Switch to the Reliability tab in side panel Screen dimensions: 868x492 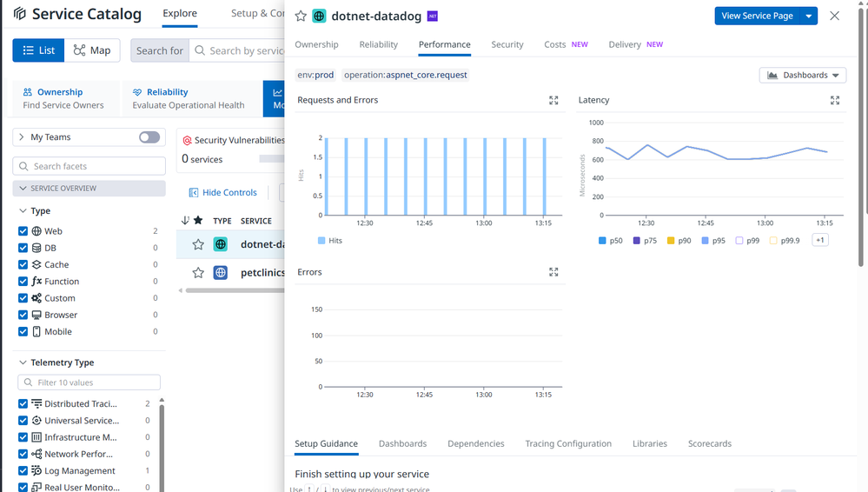click(x=379, y=44)
